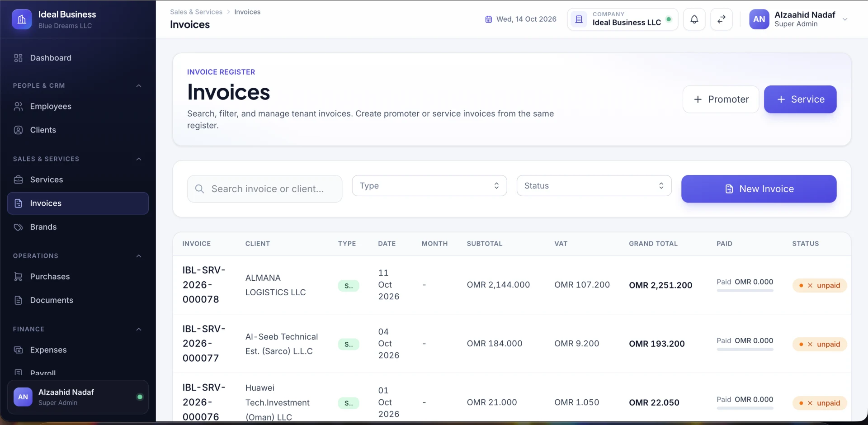
Task: Open the Type filter dropdown
Action: [429, 186]
